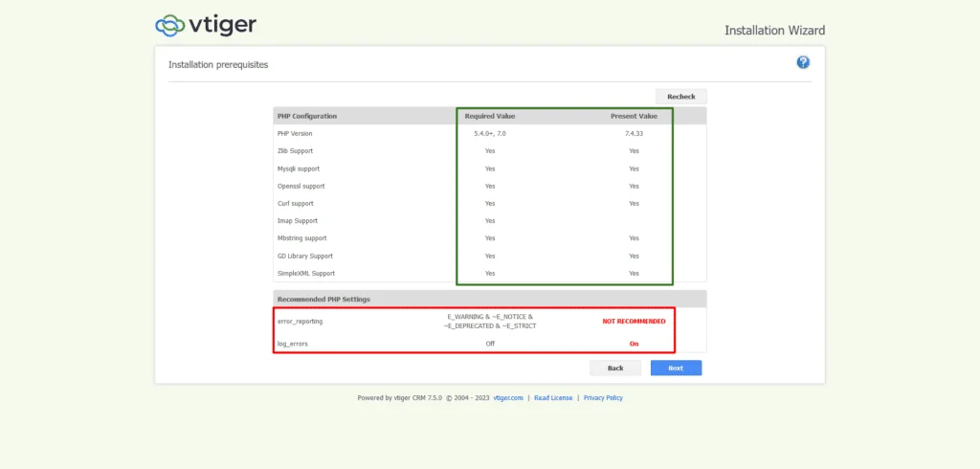Proceed with the Next button
The image size is (980, 469).
[x=676, y=368]
